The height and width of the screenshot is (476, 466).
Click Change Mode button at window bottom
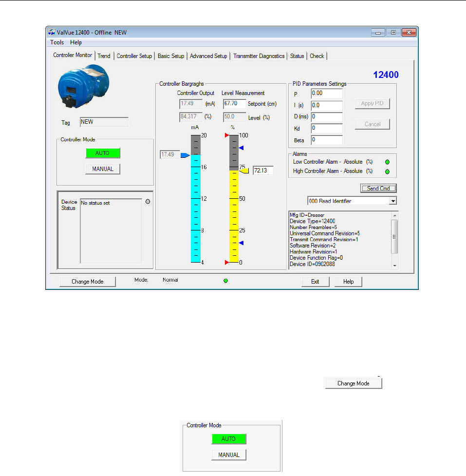pyautogui.click(x=87, y=282)
